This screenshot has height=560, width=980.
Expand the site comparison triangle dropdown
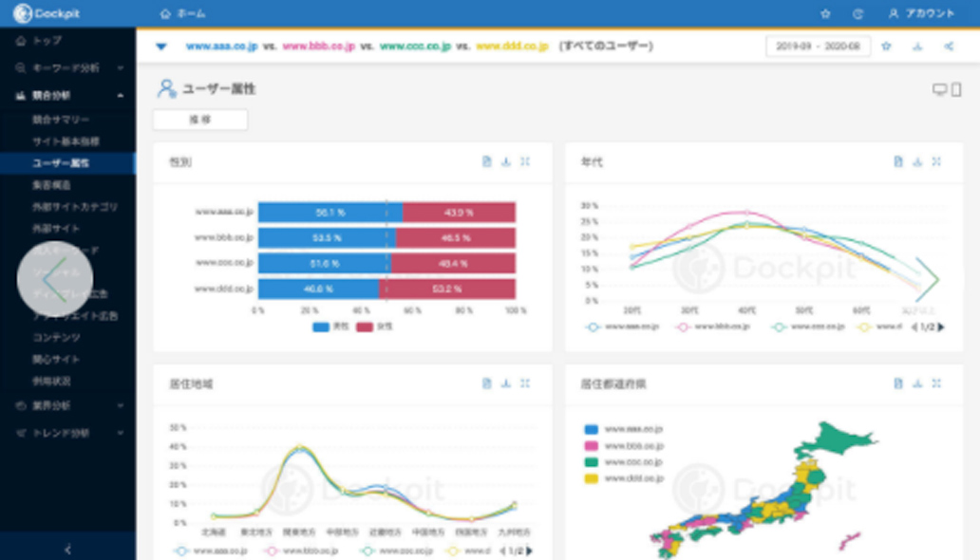point(161,47)
